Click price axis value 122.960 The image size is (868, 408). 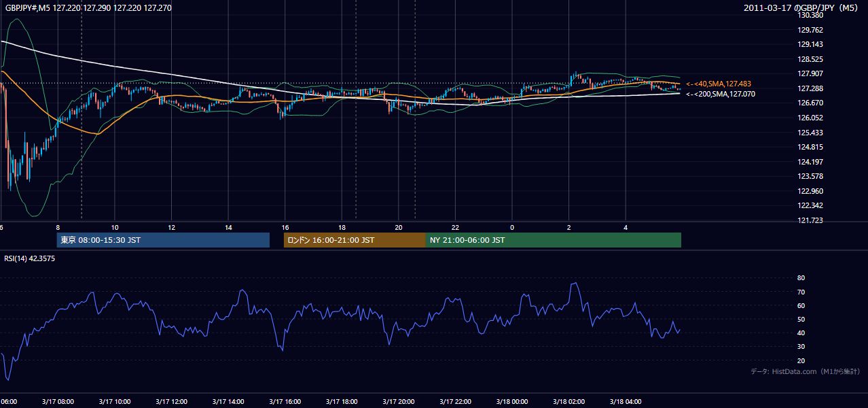tap(810, 191)
